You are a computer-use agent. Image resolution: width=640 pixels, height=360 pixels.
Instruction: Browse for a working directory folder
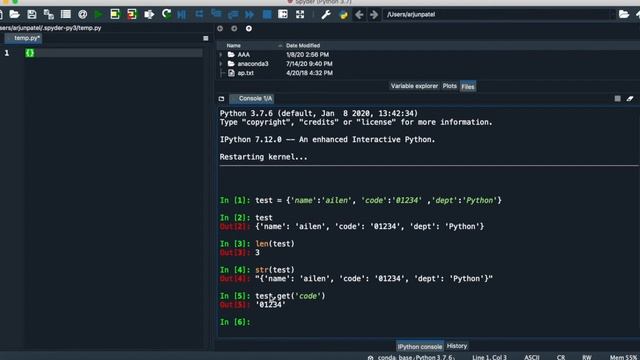click(624, 15)
